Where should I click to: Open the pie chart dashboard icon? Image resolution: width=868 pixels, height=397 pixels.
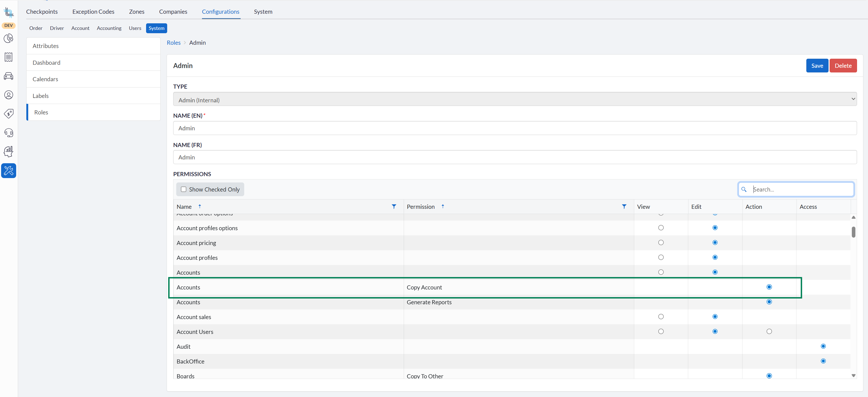tap(8, 38)
